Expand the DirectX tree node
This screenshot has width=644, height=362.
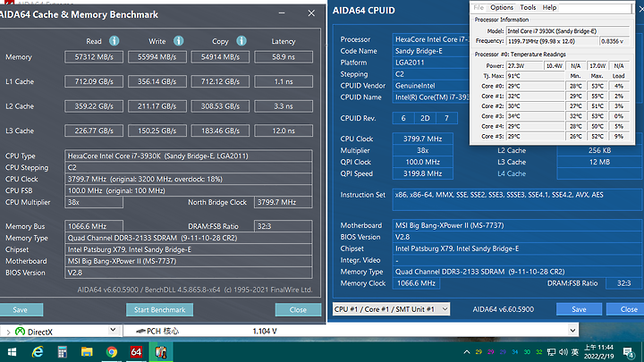[8, 332]
